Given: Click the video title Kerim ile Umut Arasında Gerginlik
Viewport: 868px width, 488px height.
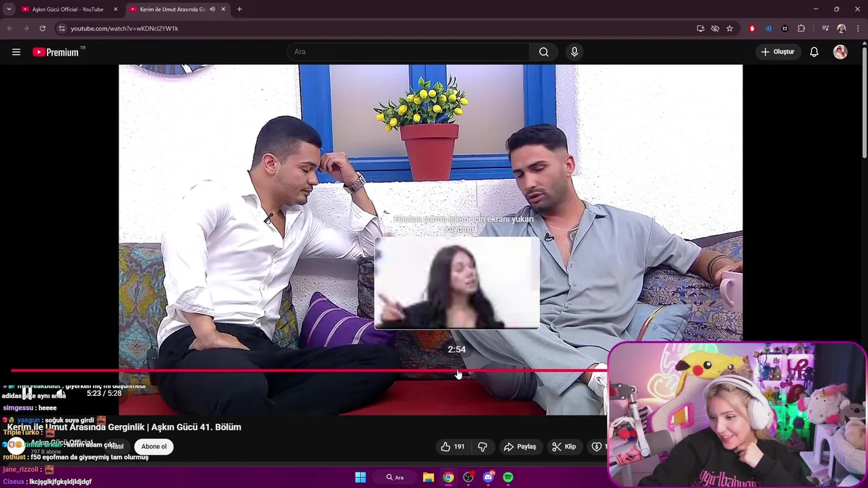Looking at the screenshot, I should tap(124, 427).
